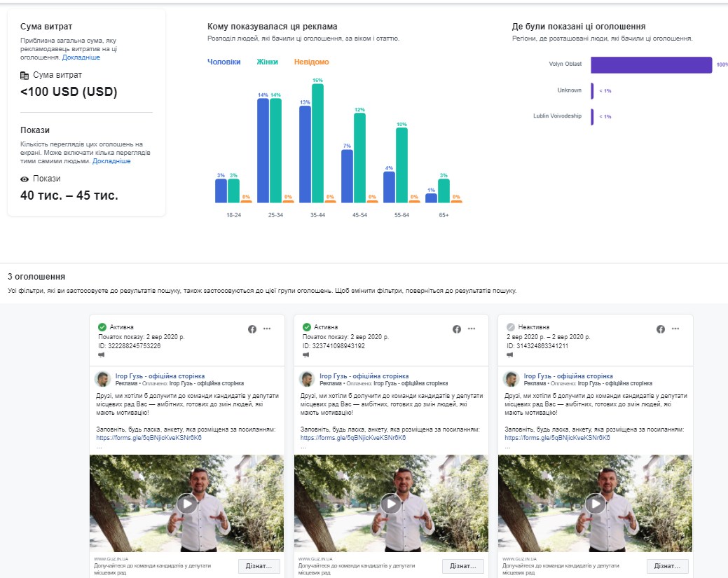
Task: Toggle the Чоловіки legend in the chart
Action: pyautogui.click(x=224, y=62)
